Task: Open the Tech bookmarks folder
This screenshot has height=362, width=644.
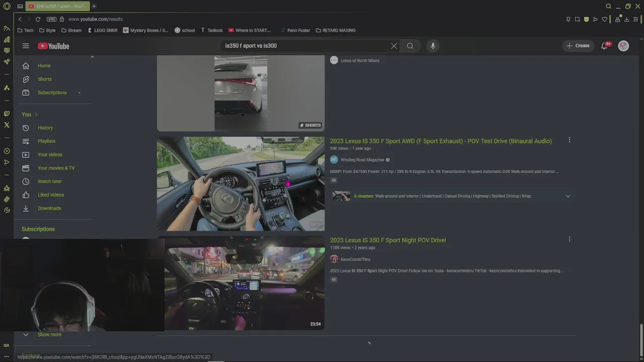Action: pyautogui.click(x=26, y=30)
